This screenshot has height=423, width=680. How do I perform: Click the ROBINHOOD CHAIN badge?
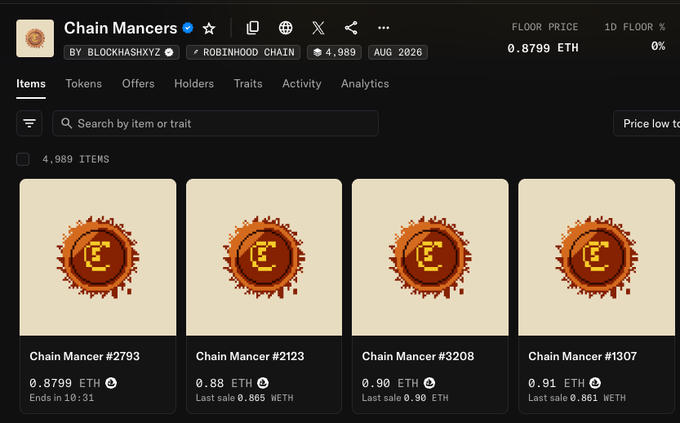[x=243, y=52]
